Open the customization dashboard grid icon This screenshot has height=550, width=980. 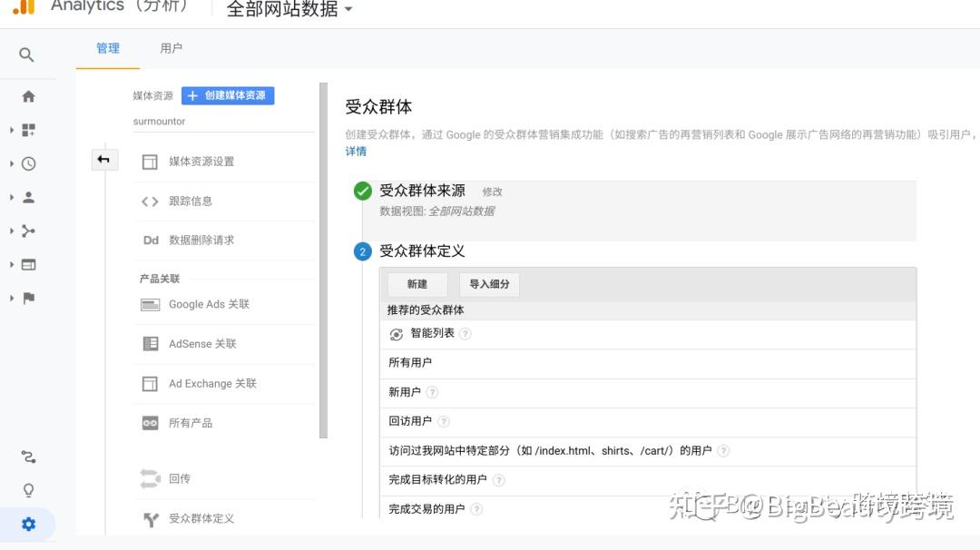(x=28, y=130)
